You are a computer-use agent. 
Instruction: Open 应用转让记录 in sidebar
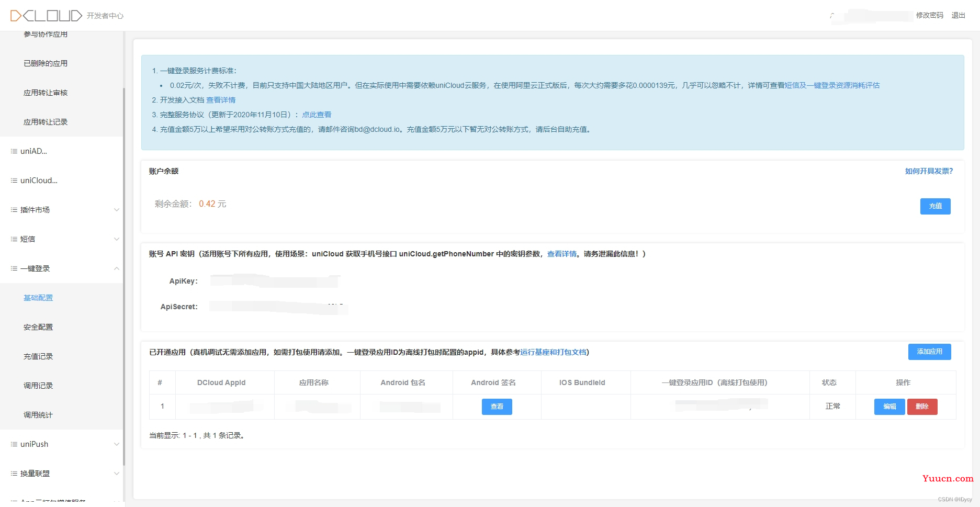pos(46,122)
